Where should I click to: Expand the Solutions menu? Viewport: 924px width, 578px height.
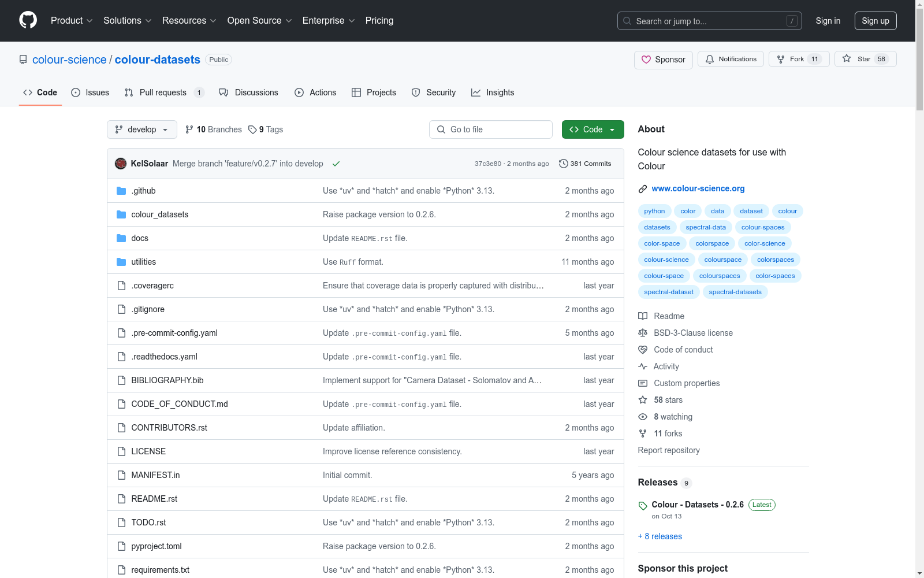[x=128, y=20]
